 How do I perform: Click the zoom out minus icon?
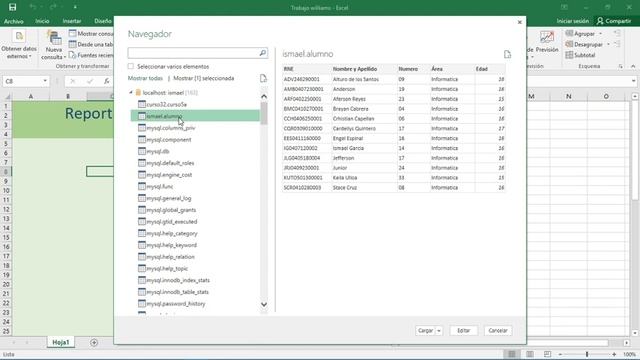[560, 354]
